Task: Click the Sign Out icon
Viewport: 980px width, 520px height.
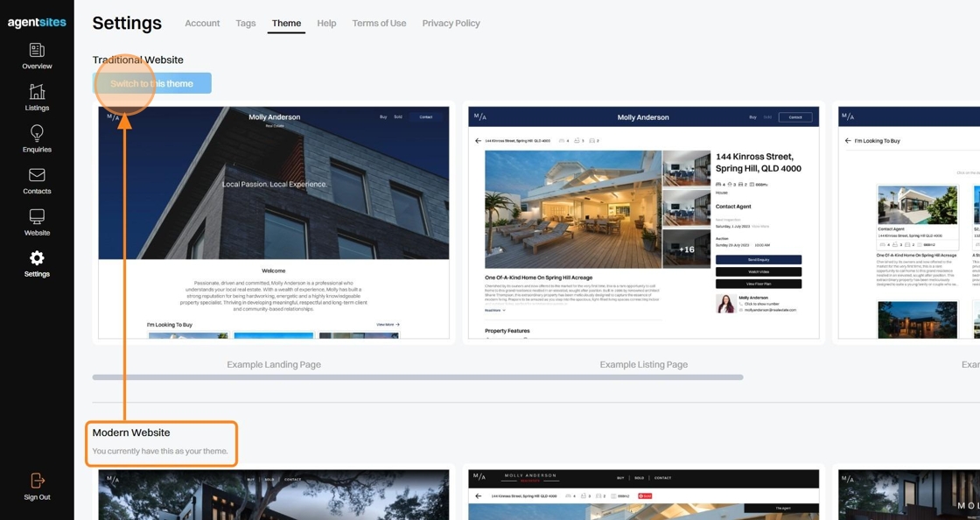Action: pyautogui.click(x=37, y=480)
